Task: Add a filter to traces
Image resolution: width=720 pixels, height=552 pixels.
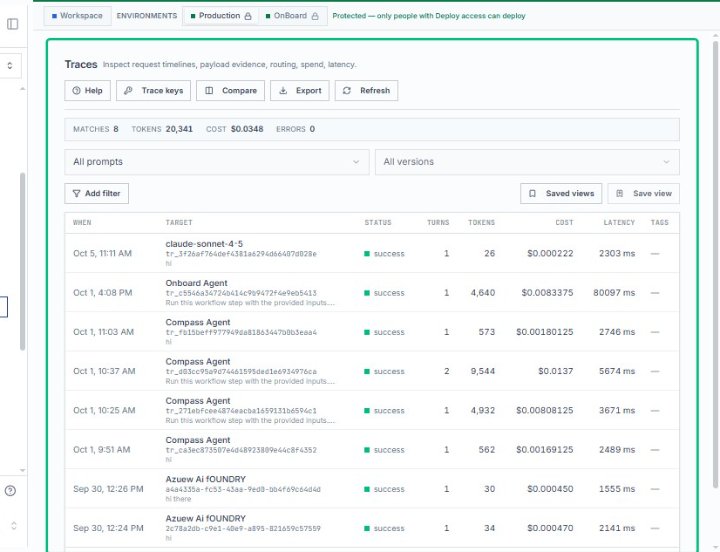Action: pyautogui.click(x=96, y=193)
